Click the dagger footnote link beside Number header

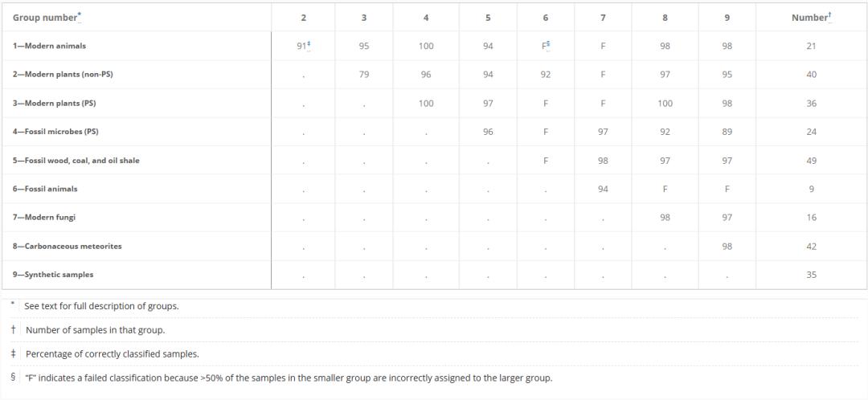(x=830, y=15)
